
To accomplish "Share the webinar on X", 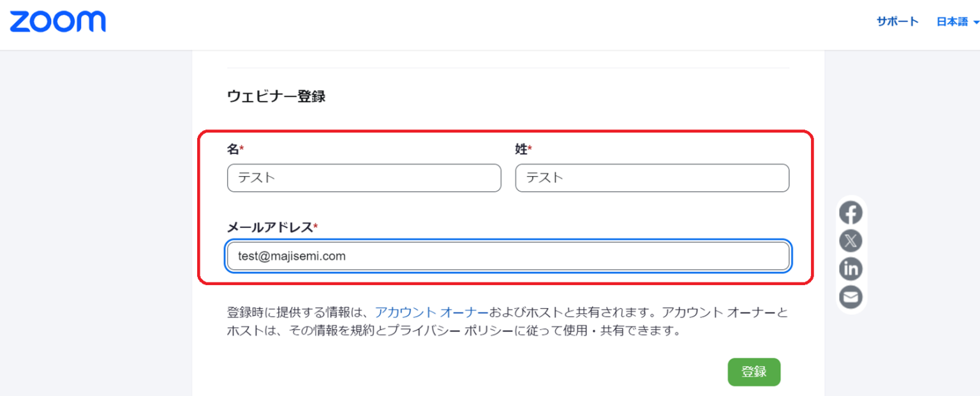I will [x=850, y=241].
